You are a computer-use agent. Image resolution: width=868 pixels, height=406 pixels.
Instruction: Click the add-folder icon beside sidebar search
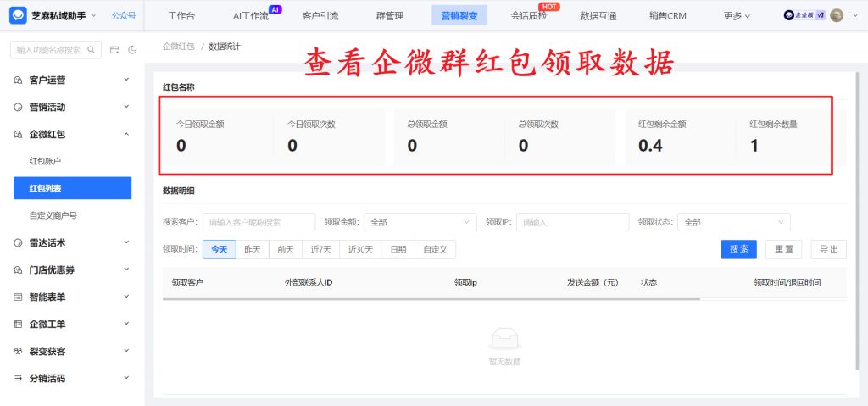point(114,50)
